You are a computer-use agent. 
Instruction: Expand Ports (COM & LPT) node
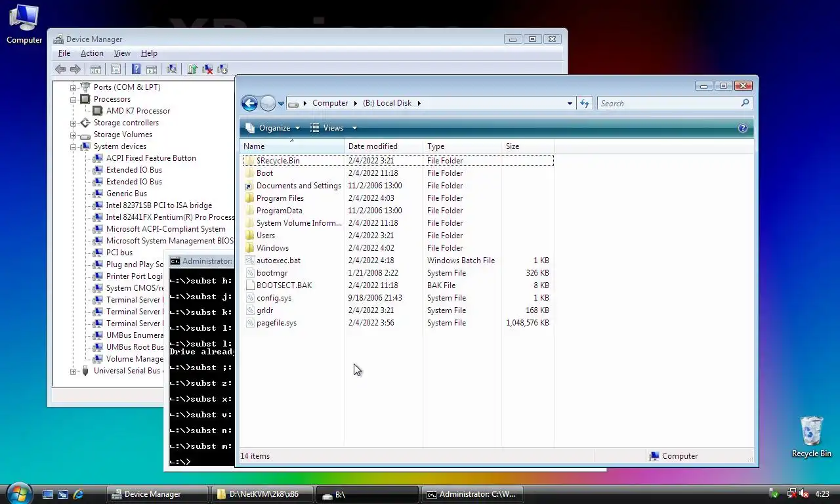pyautogui.click(x=73, y=87)
